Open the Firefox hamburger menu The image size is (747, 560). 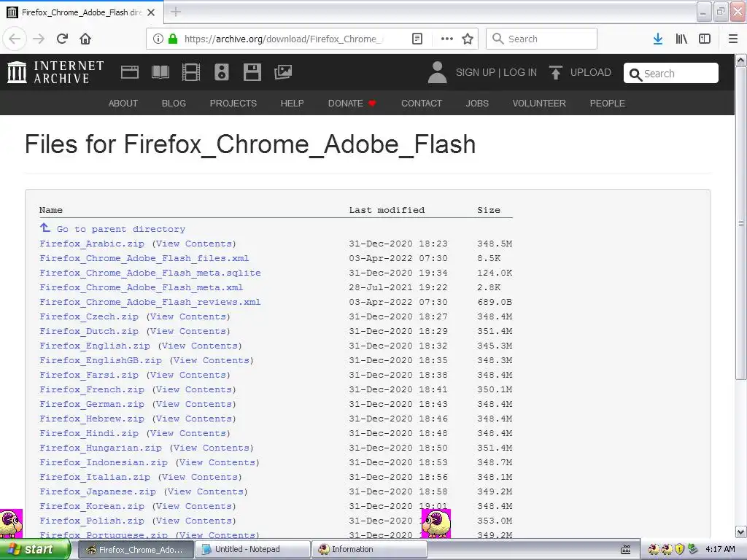tap(733, 39)
